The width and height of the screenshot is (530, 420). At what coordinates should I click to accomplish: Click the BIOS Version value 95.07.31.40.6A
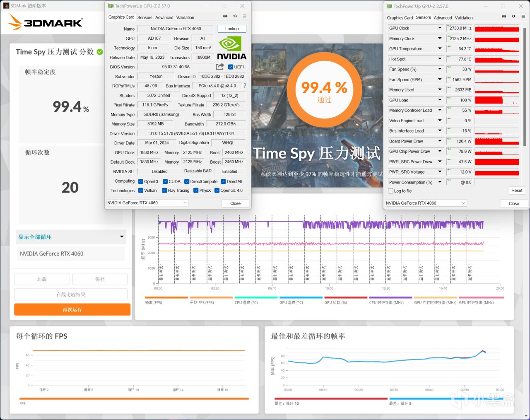(176, 67)
